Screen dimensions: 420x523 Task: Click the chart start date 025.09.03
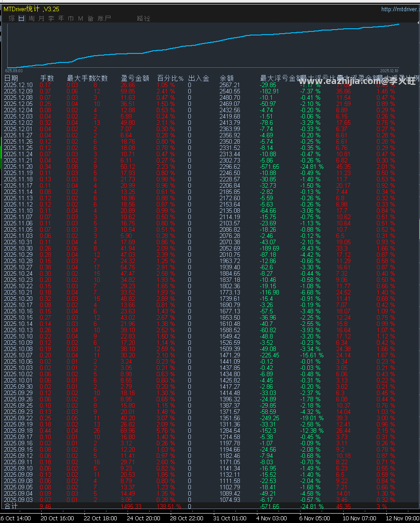(14, 71)
